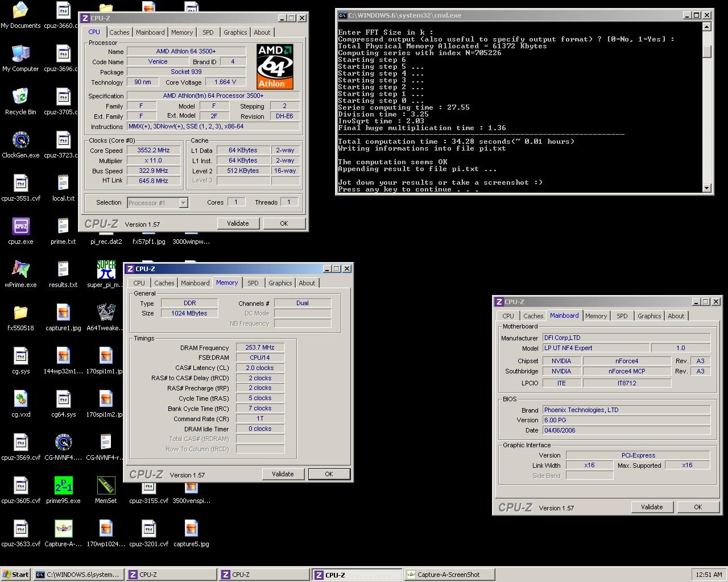Launch ClockGen.exe from the desktop

tap(20, 144)
